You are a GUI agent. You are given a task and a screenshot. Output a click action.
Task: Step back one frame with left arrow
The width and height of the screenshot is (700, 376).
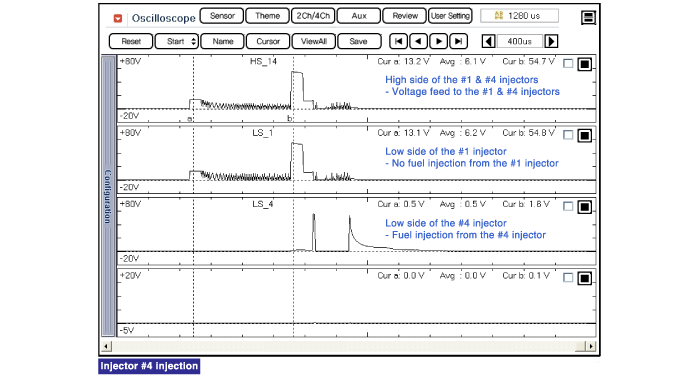pyautogui.click(x=418, y=42)
